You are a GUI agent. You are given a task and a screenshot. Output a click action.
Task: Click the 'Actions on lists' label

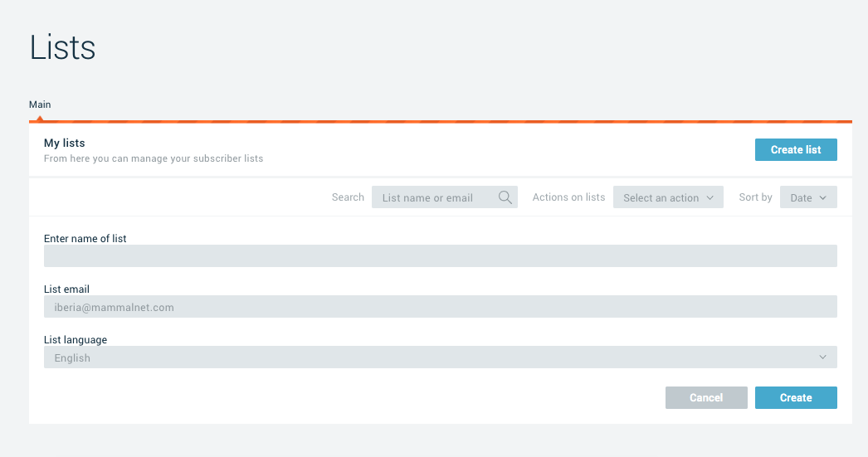[568, 197]
